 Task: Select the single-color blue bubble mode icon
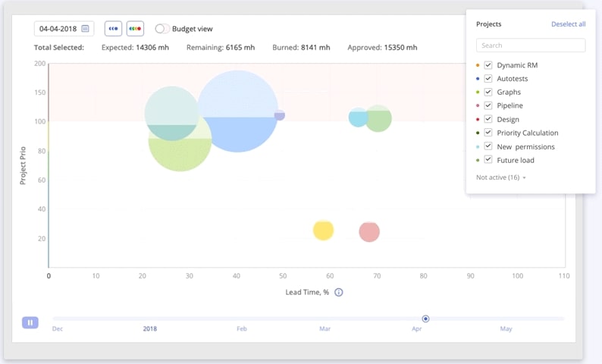tap(113, 29)
